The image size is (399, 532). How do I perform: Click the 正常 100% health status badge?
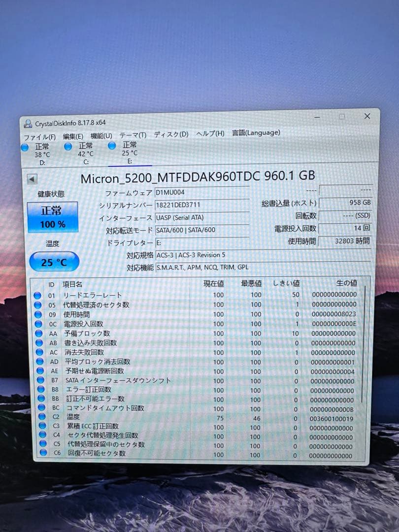[53, 216]
